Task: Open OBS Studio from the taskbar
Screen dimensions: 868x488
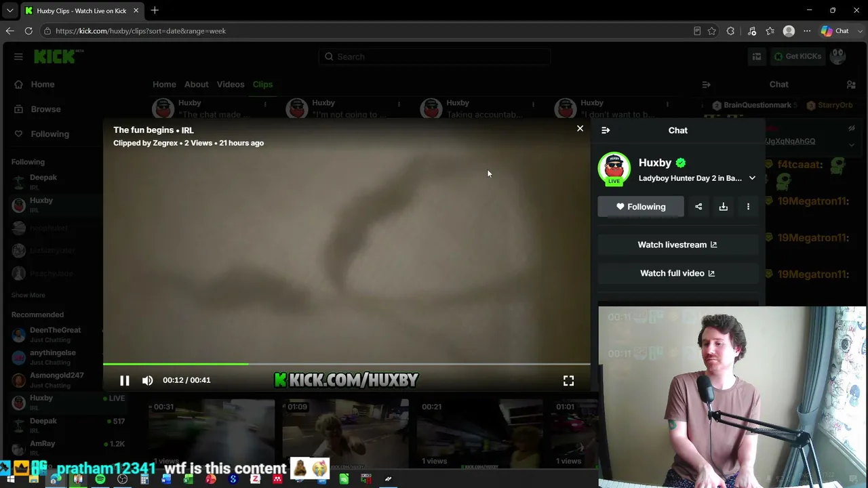Action: [x=122, y=480]
